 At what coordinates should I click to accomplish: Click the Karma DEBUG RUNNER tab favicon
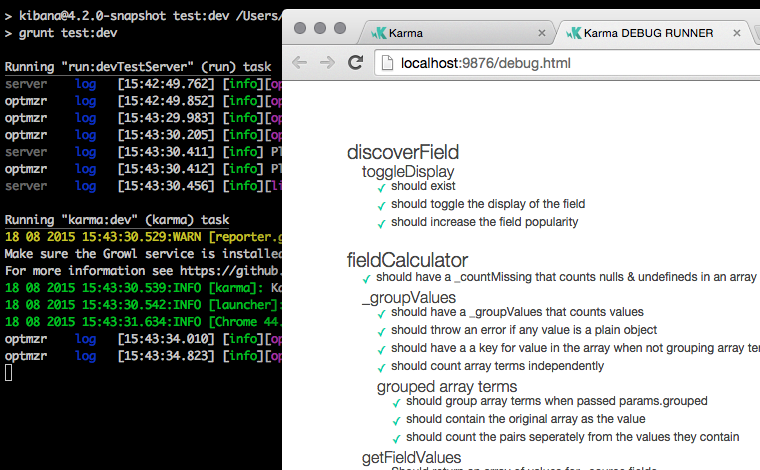[573, 33]
